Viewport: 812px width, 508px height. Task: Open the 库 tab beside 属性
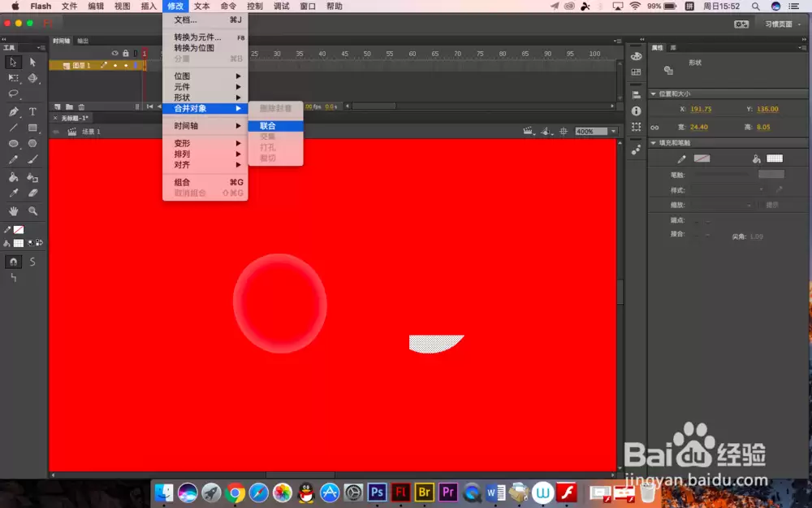[x=673, y=48]
